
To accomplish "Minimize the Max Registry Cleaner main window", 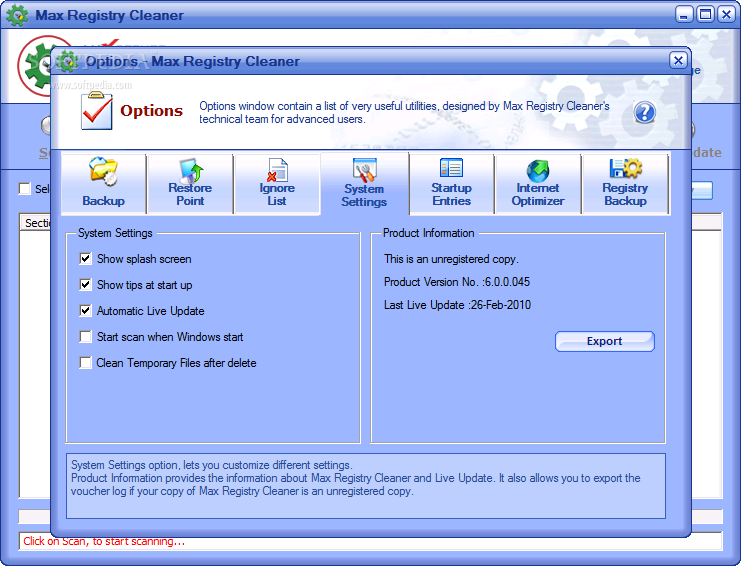I will click(x=684, y=15).
